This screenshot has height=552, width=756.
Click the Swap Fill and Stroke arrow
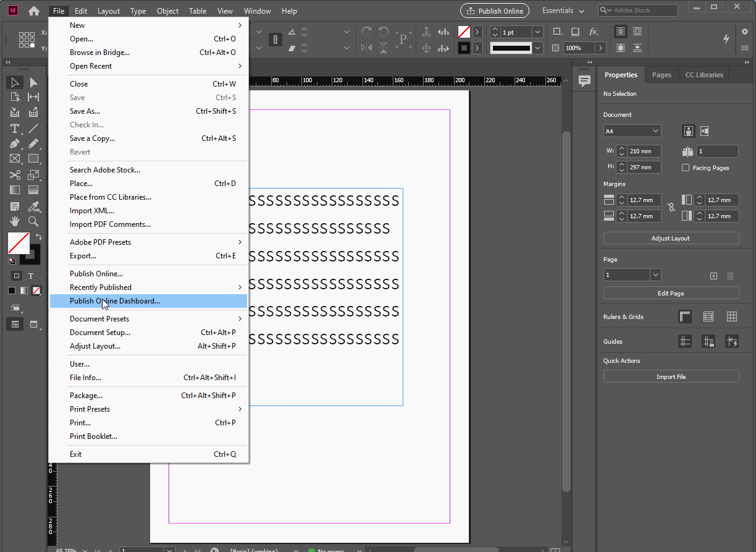pos(38,237)
